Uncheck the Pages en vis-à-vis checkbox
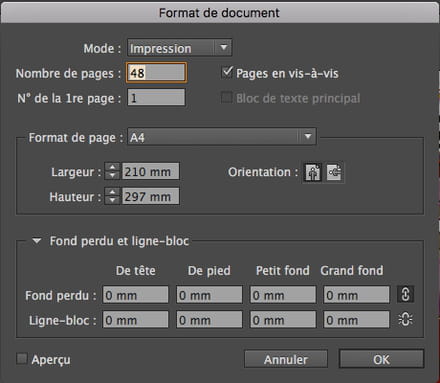440x383 pixels. tap(227, 73)
